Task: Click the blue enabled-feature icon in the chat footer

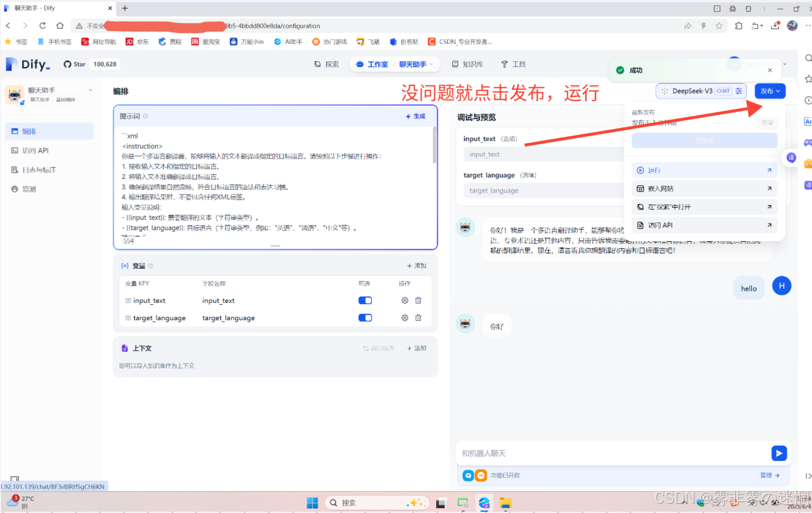Action: pos(468,475)
